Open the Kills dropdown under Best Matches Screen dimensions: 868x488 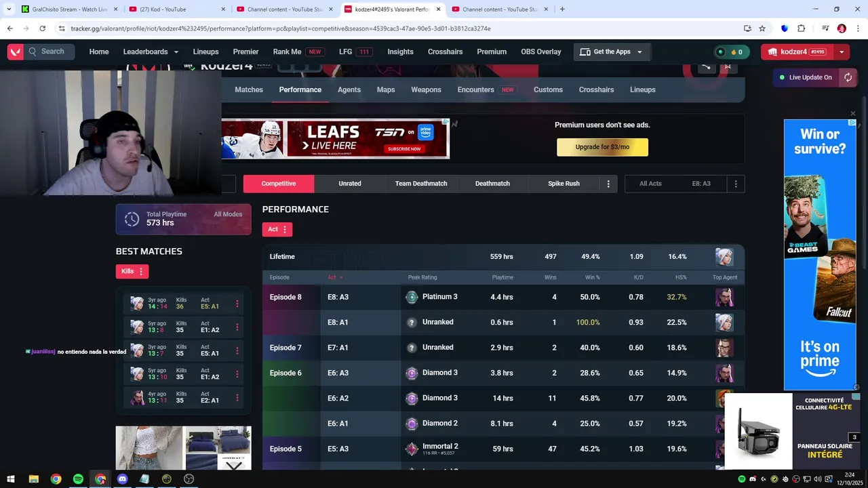point(132,271)
